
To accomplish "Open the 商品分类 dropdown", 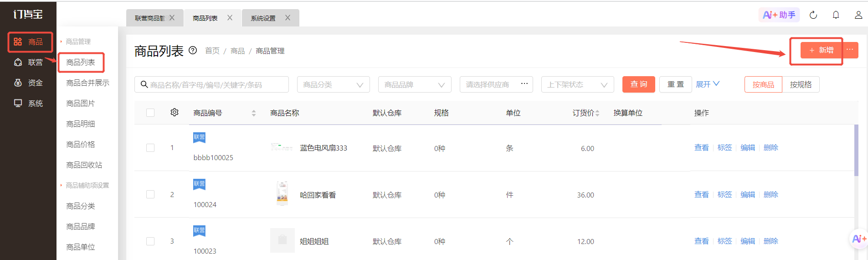I will tap(333, 84).
